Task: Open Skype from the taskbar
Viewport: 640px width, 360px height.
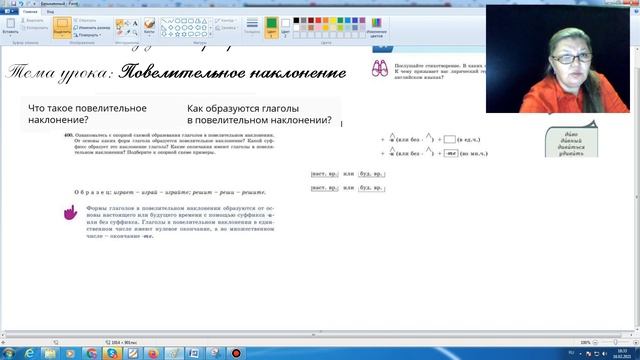Action: click(x=112, y=353)
